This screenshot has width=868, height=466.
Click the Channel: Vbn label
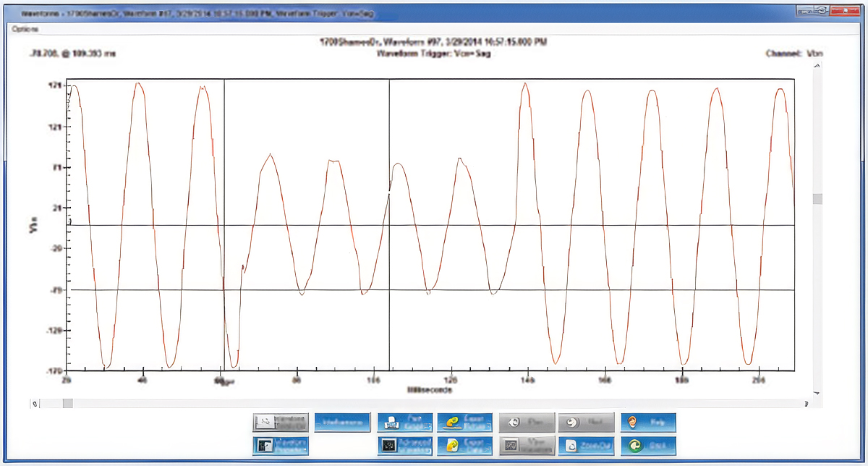pos(795,54)
